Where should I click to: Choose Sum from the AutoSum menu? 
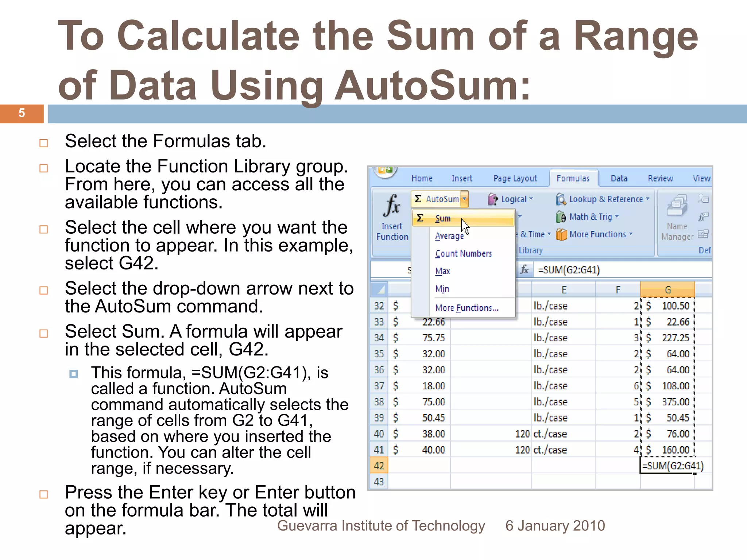(x=443, y=218)
